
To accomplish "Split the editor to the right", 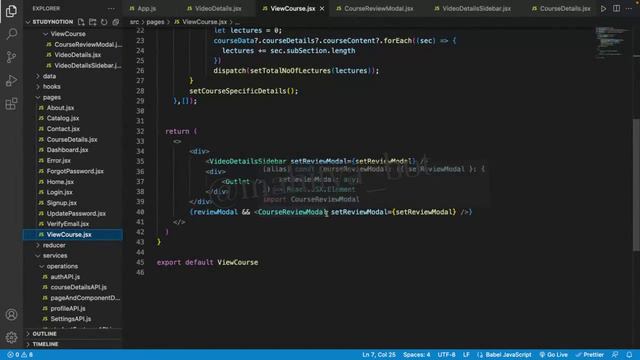I will 616,9.
